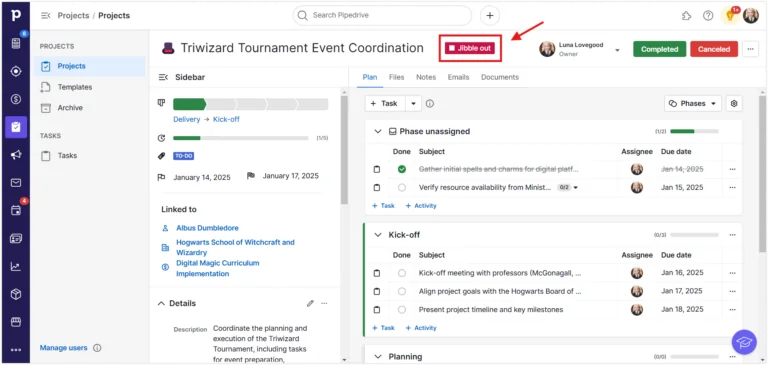
Task: Click the Pipedrive logo icon
Action: tap(16, 15)
